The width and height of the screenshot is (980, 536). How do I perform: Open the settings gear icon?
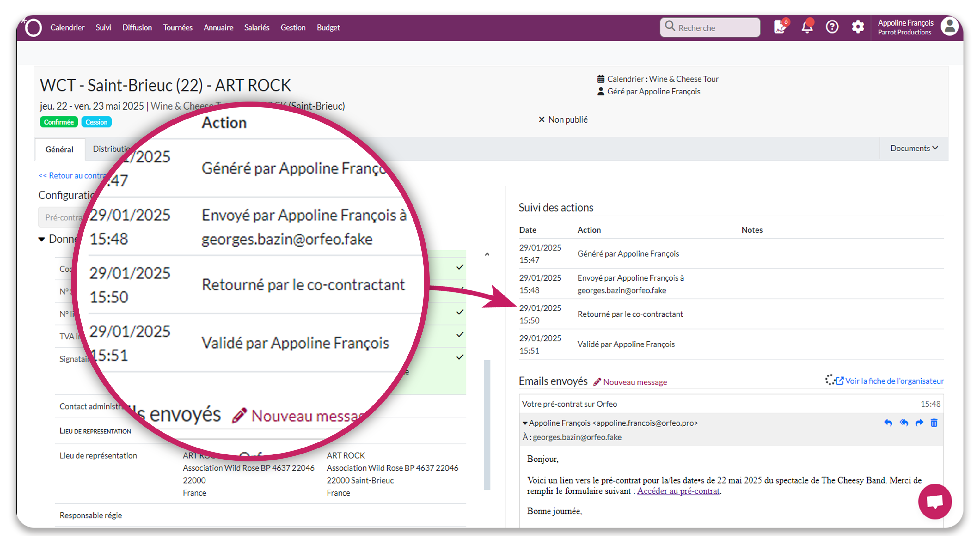click(857, 27)
